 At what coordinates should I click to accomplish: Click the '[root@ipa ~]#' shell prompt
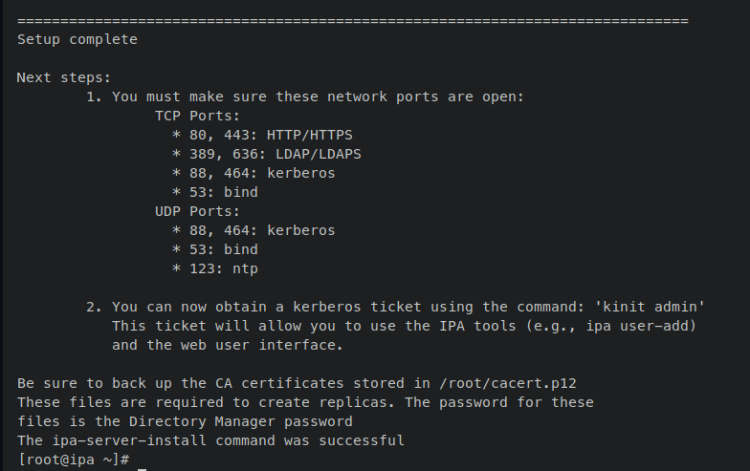point(73,459)
